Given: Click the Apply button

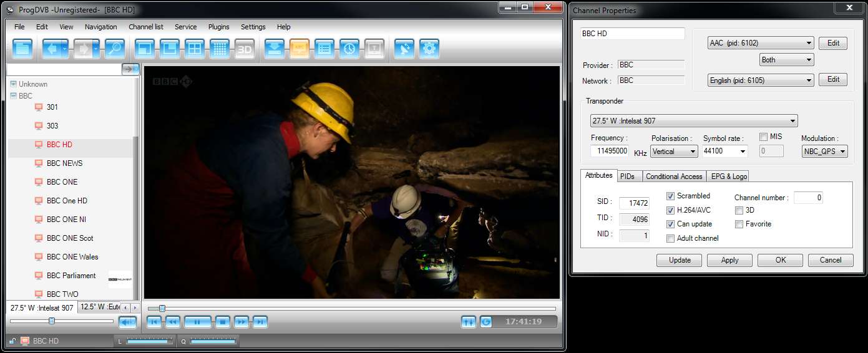Looking at the screenshot, I should 729,260.
